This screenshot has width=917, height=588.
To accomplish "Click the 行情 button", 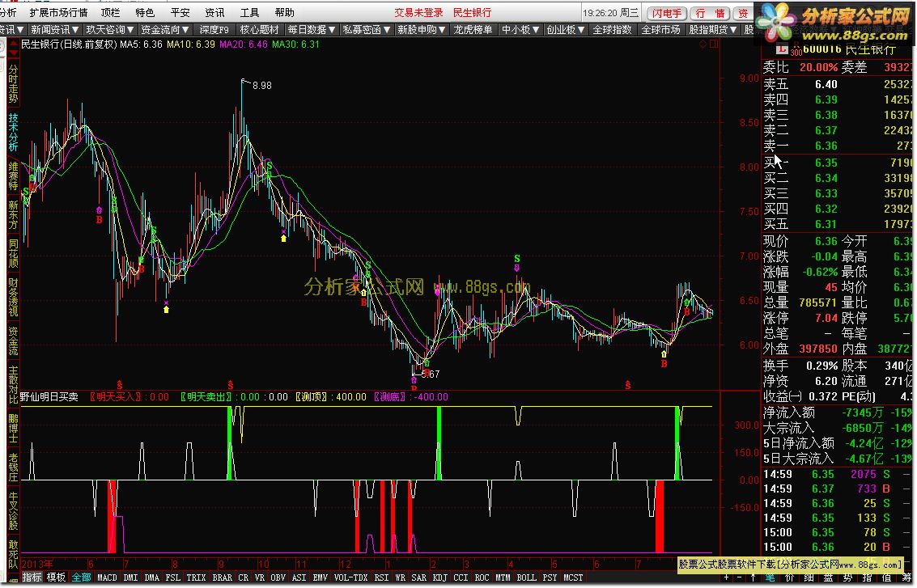I will (710, 13).
